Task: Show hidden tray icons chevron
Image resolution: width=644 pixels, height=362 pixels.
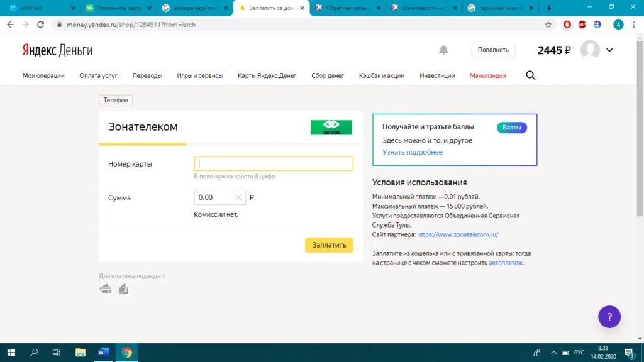Action: click(x=553, y=353)
